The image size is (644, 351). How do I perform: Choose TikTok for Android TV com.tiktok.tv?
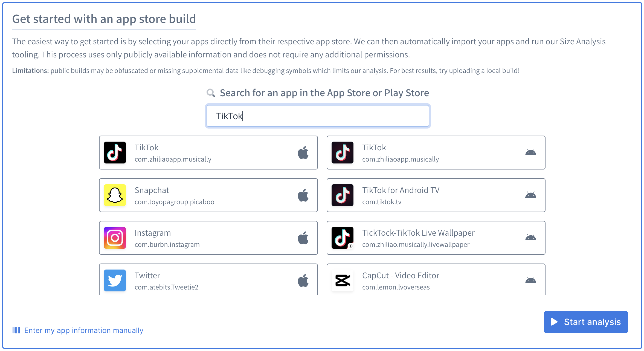[436, 195]
